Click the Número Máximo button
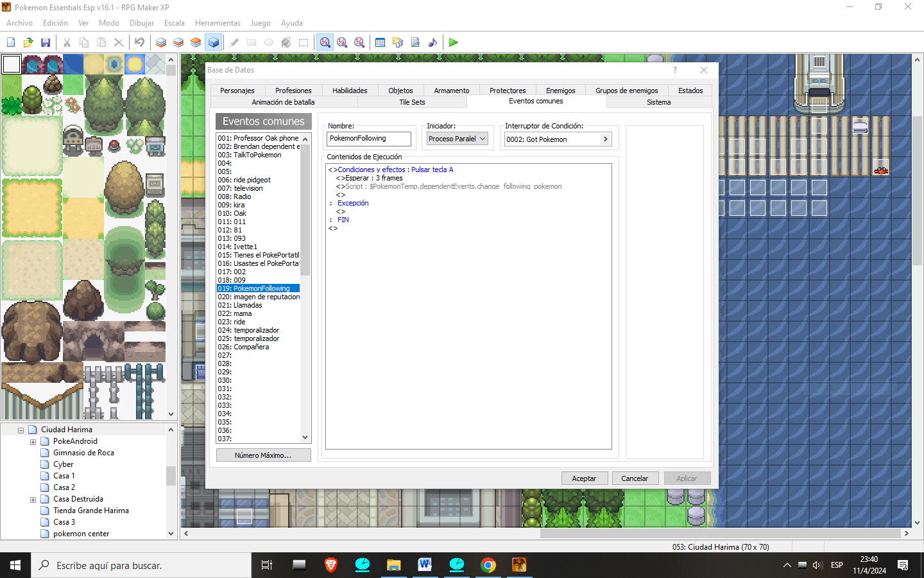 [263, 455]
